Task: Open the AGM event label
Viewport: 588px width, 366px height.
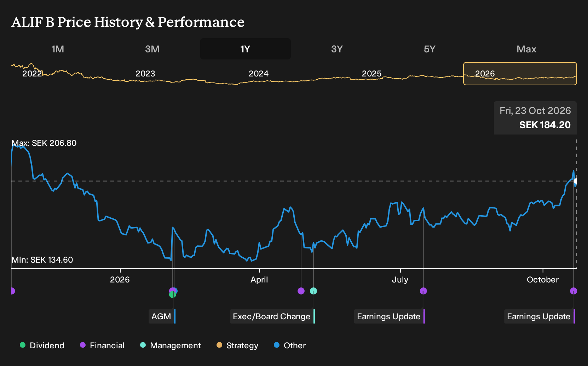Action: coord(162,316)
